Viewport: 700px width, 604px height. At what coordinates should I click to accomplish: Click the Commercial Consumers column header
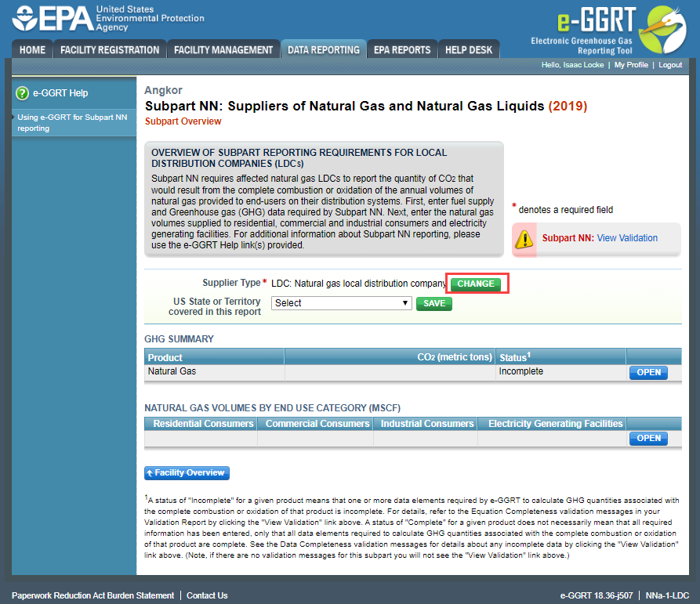tap(317, 424)
